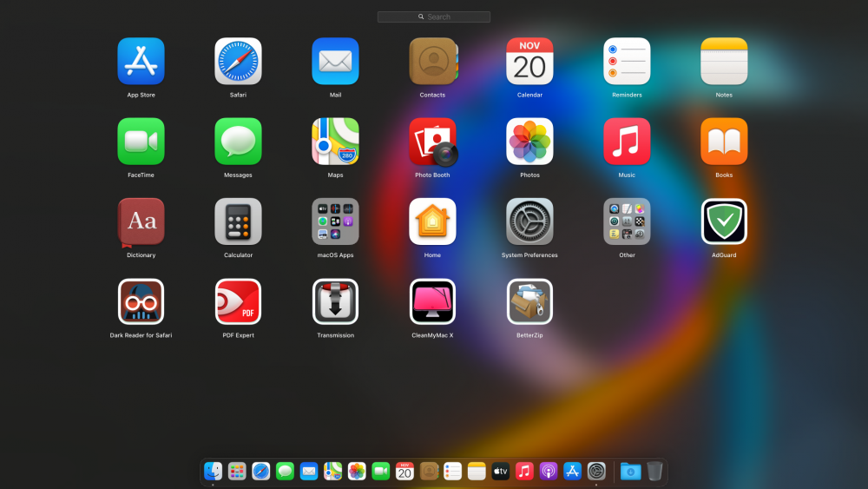The height and width of the screenshot is (489, 868).
Task: Open System Preferences in the Launchpad grid
Action: click(x=529, y=221)
